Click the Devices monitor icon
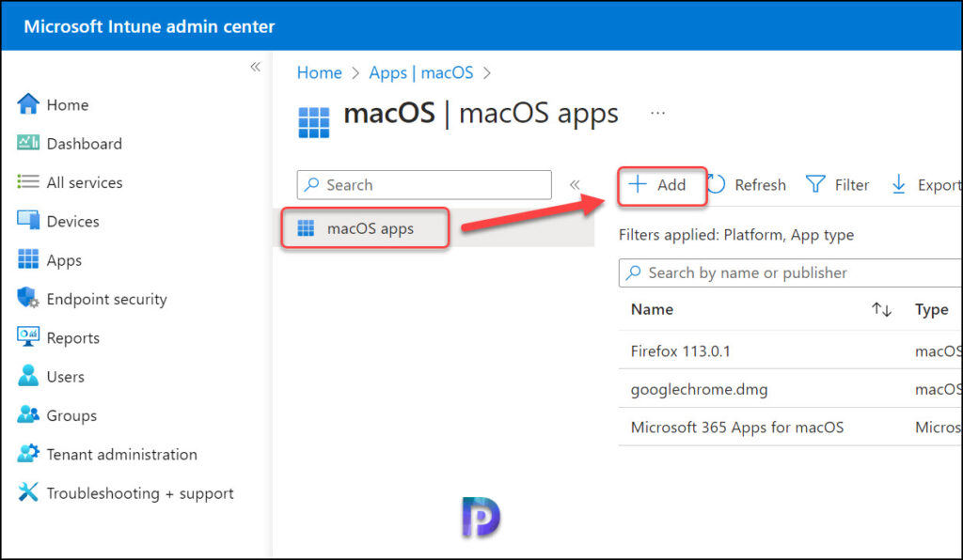 pos(27,220)
